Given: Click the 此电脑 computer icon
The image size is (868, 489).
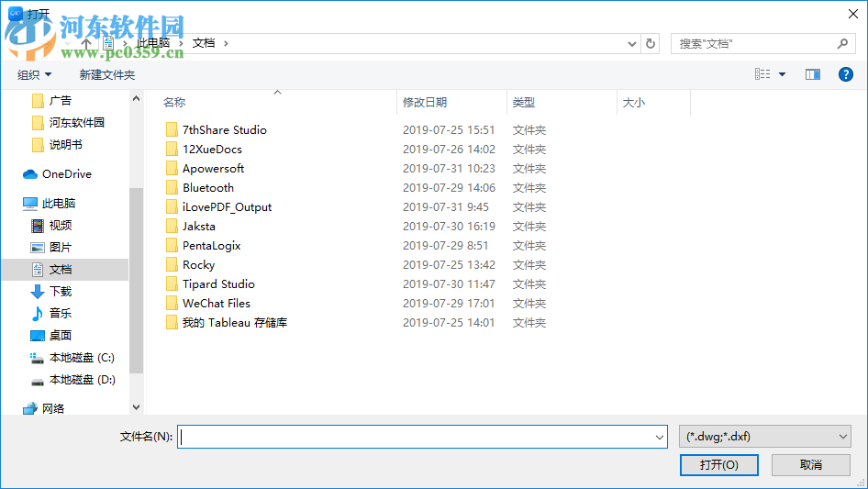Looking at the screenshot, I should pyautogui.click(x=30, y=204).
